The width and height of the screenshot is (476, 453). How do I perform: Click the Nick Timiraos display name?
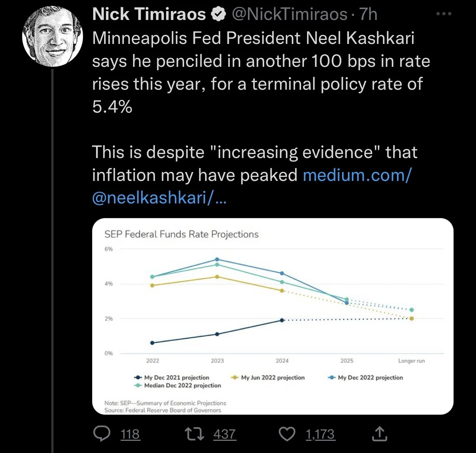(149, 14)
